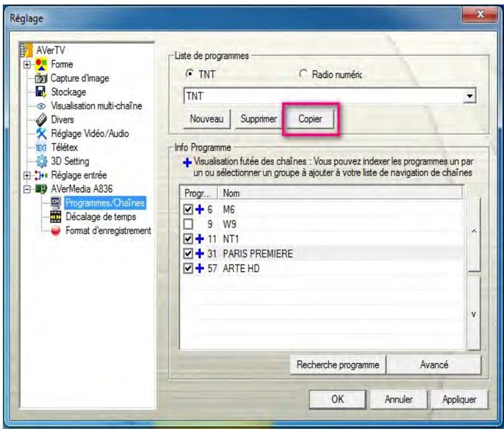Select the M6 channel name
This screenshot has height=430, width=504.
click(228, 209)
